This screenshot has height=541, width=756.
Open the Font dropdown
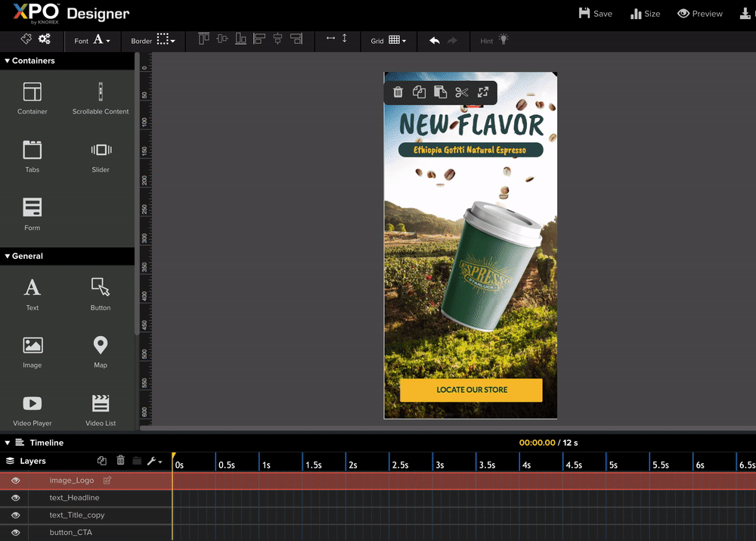coord(92,41)
